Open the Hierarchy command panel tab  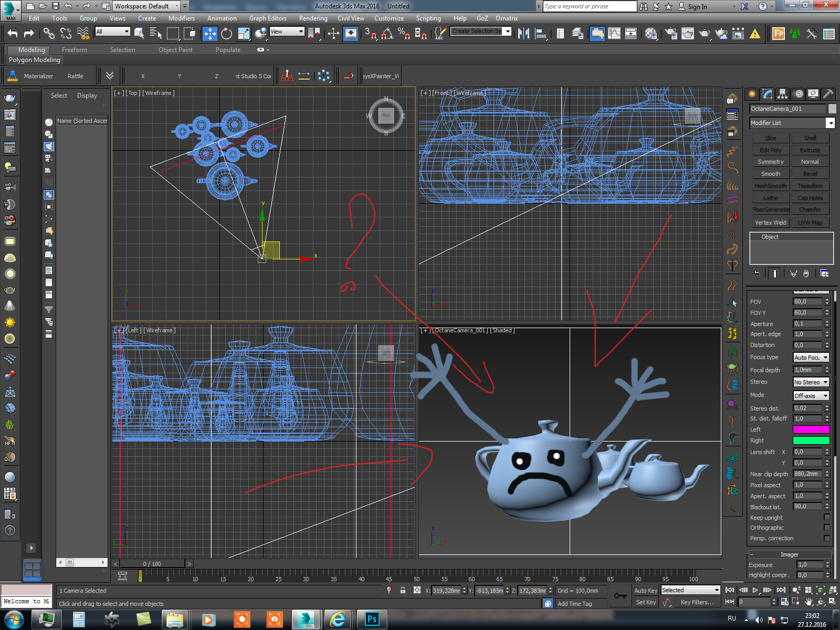tap(782, 93)
